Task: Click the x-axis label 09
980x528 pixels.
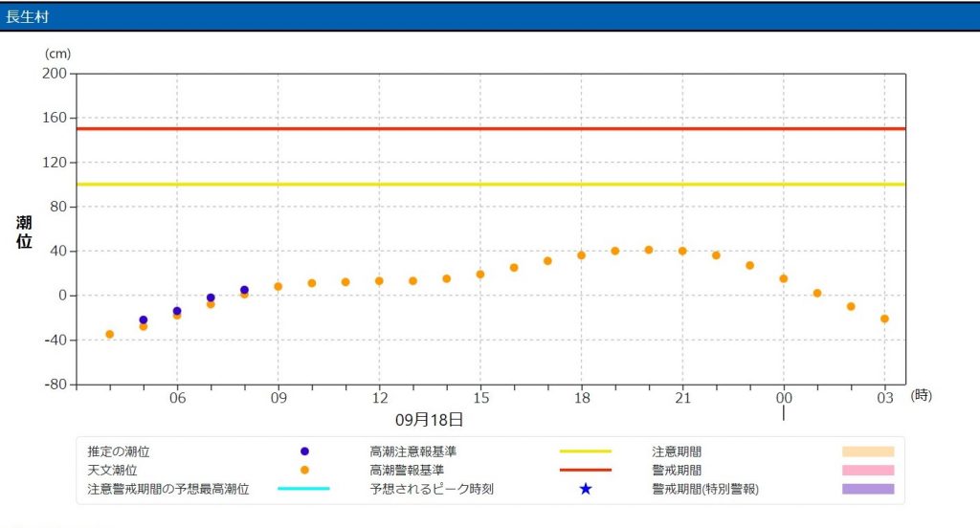Action: pyautogui.click(x=278, y=398)
